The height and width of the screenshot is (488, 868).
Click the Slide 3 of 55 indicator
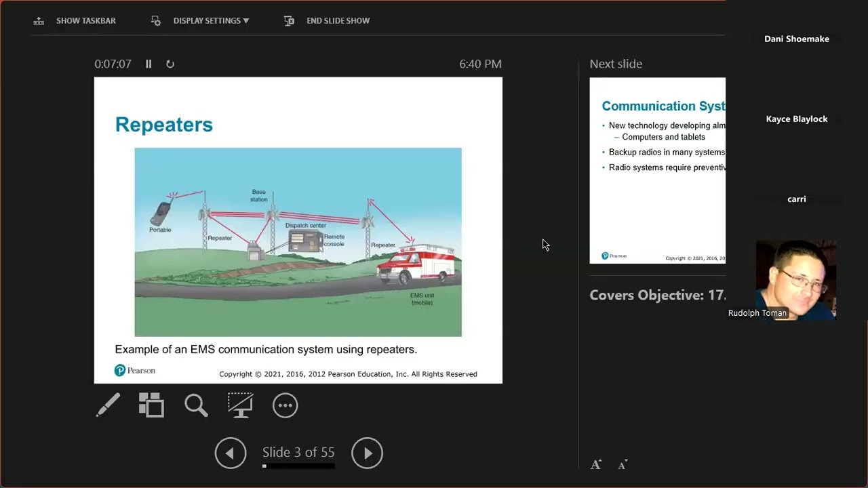coord(298,452)
